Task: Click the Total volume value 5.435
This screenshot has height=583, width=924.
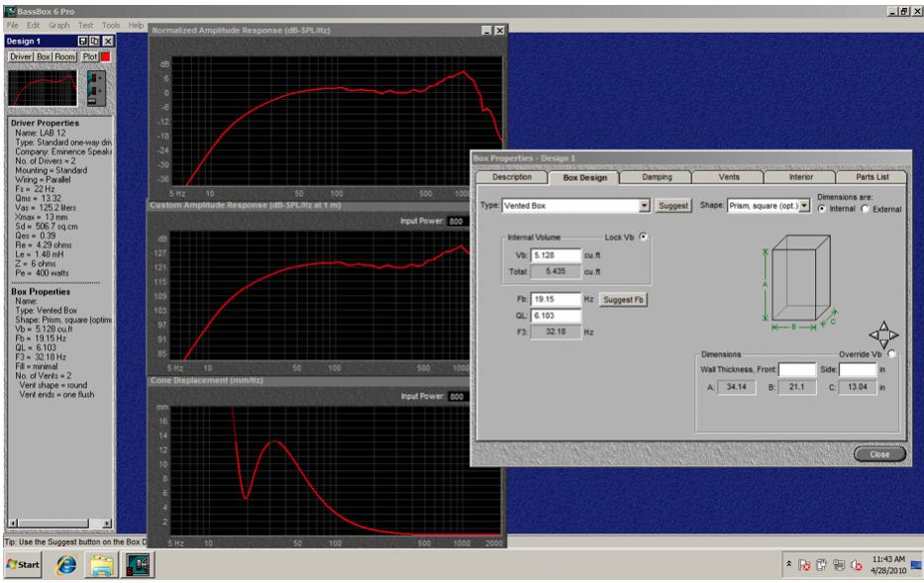Action: (x=556, y=271)
